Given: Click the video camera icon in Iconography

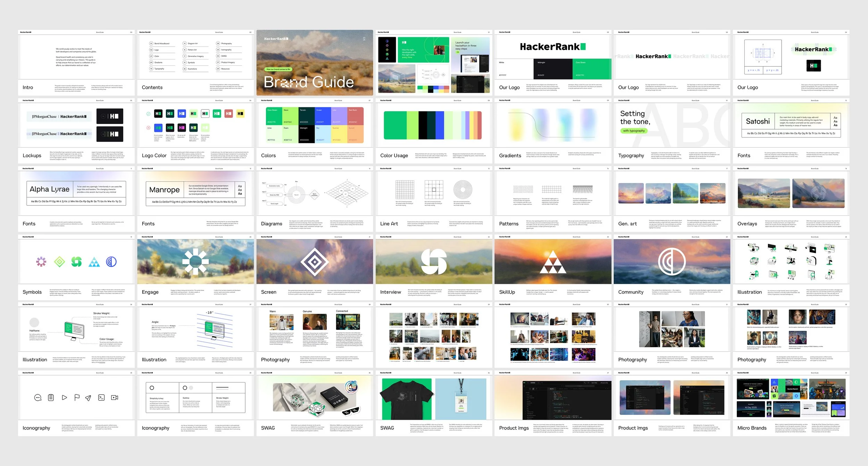Looking at the screenshot, I should 115,398.
